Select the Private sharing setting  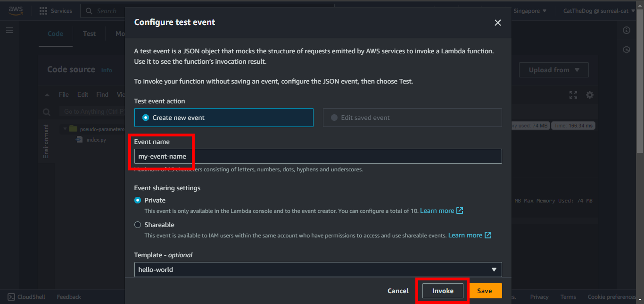(138, 200)
